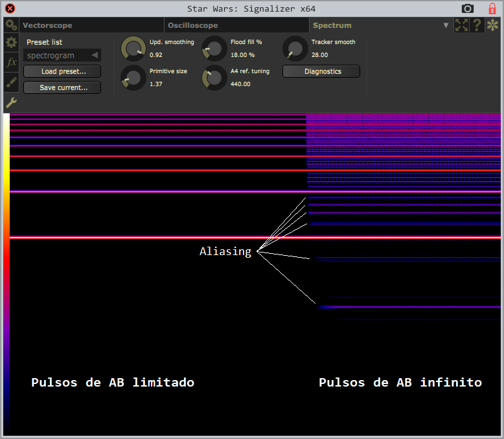Select the wrench utility sidebar icon
This screenshot has height=439, width=504.
click(11, 102)
